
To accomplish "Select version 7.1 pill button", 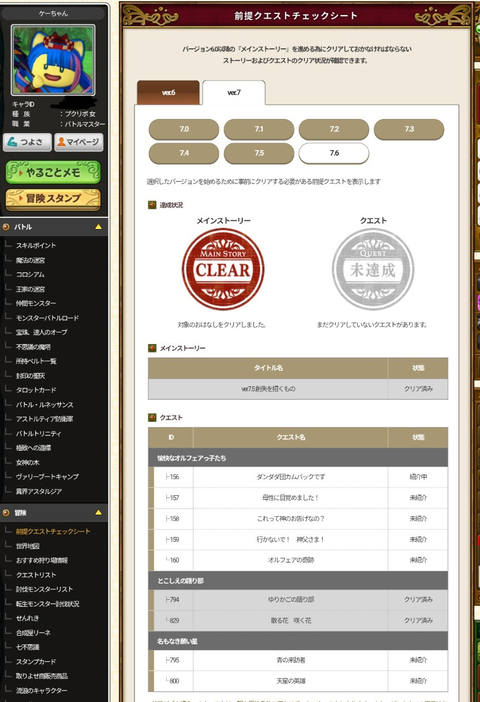I will [x=259, y=129].
